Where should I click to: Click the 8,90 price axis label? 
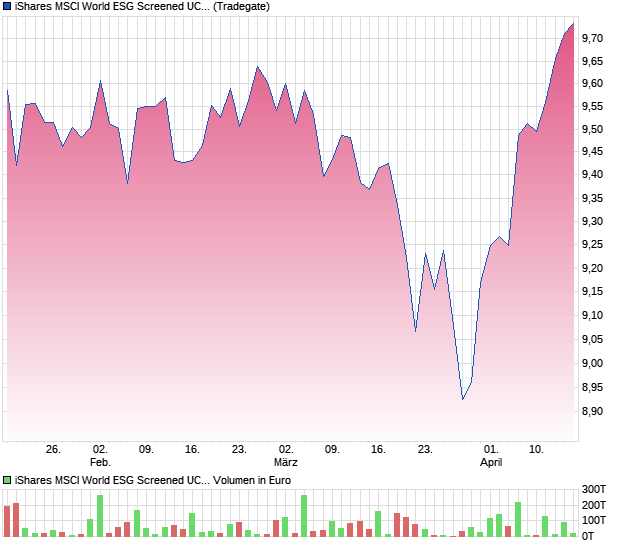(x=592, y=412)
